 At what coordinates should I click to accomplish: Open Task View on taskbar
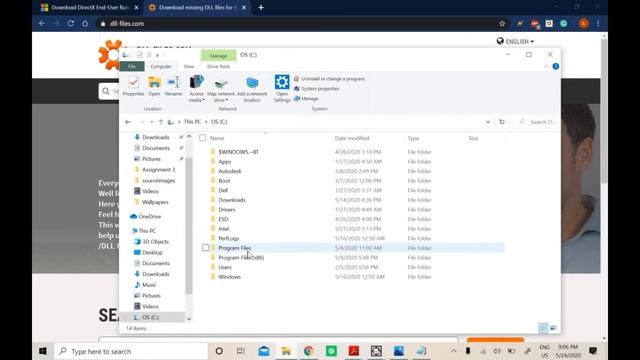click(241, 351)
